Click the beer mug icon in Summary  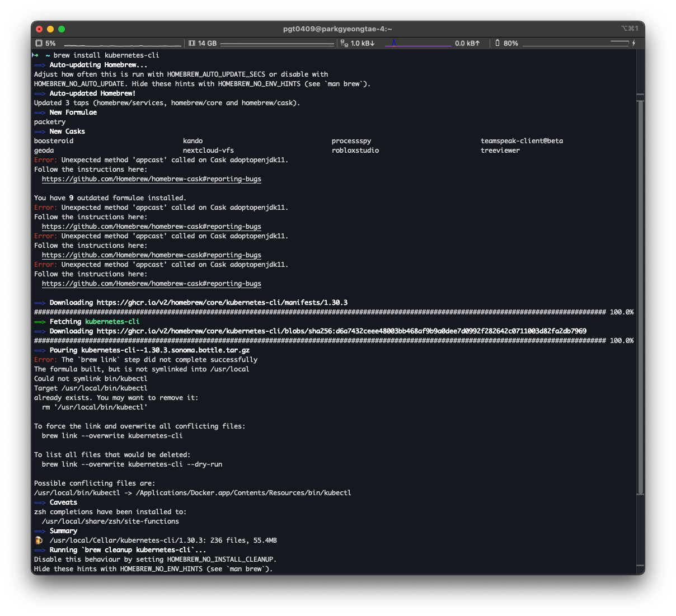click(x=39, y=540)
